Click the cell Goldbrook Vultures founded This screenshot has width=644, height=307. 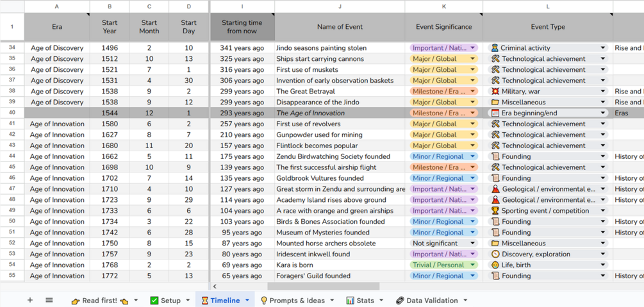[x=340, y=178]
